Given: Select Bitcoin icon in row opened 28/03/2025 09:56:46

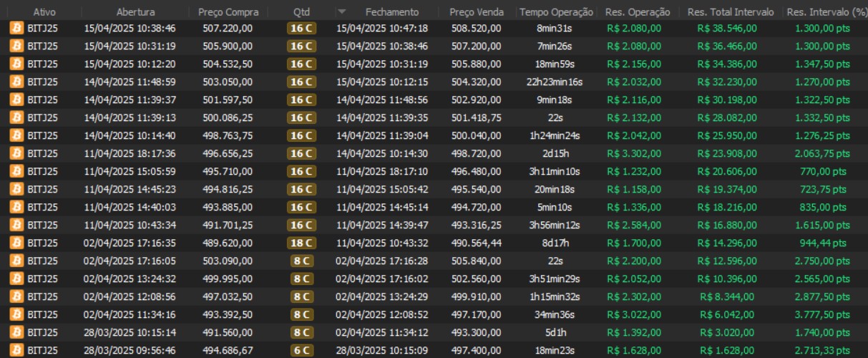Looking at the screenshot, I should (x=16, y=350).
